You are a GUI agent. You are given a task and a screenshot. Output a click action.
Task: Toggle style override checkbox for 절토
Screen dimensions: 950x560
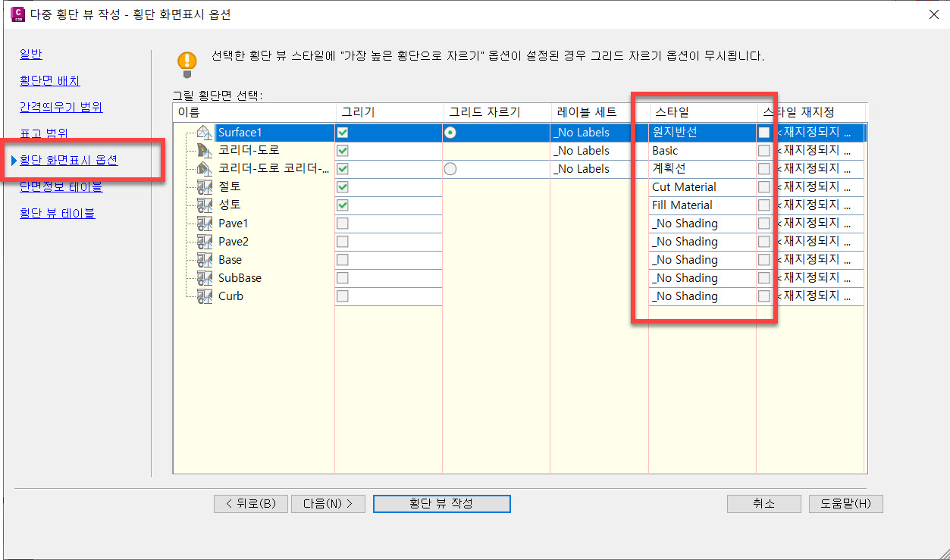coord(764,187)
